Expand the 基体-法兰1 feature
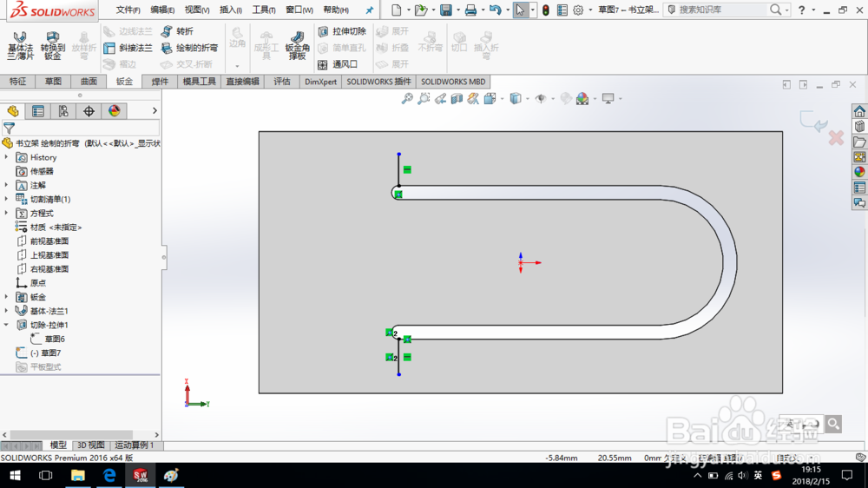 [x=7, y=311]
